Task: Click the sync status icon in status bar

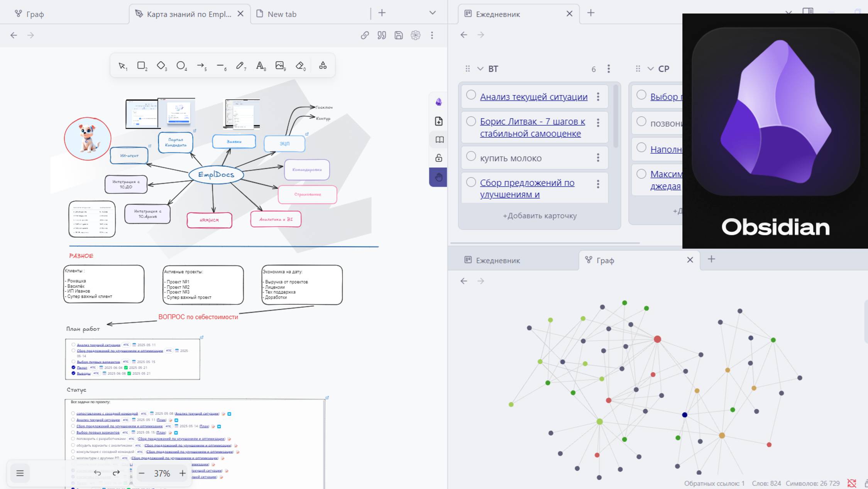Action: 851,483
